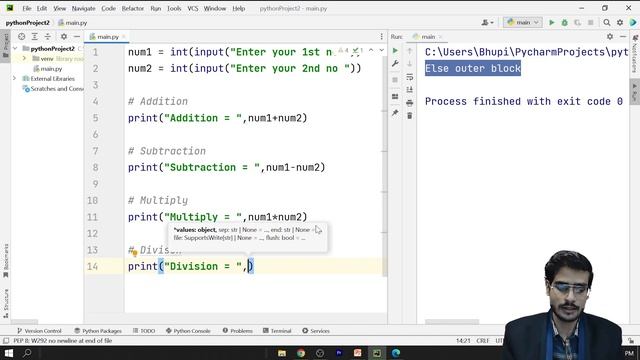Open Windows taskbar search
The image size is (640, 360).
point(27,353)
